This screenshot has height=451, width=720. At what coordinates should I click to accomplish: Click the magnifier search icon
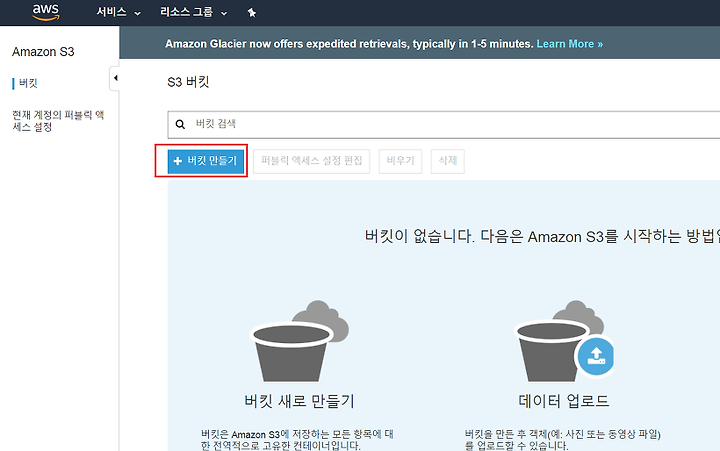180,124
